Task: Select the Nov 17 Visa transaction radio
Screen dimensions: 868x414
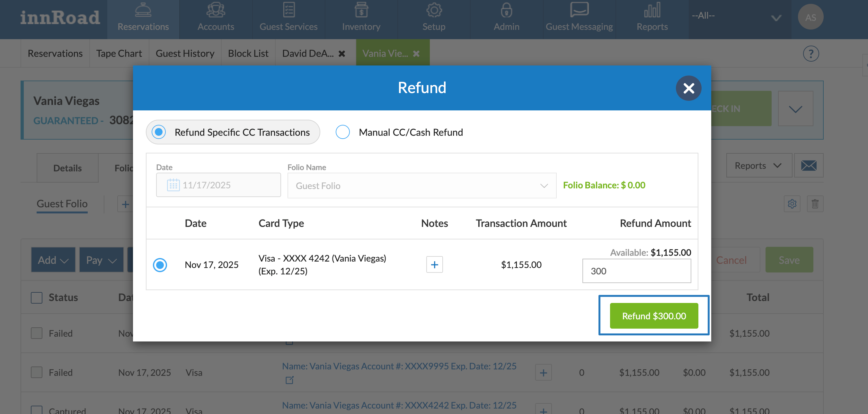Action: coord(160,265)
